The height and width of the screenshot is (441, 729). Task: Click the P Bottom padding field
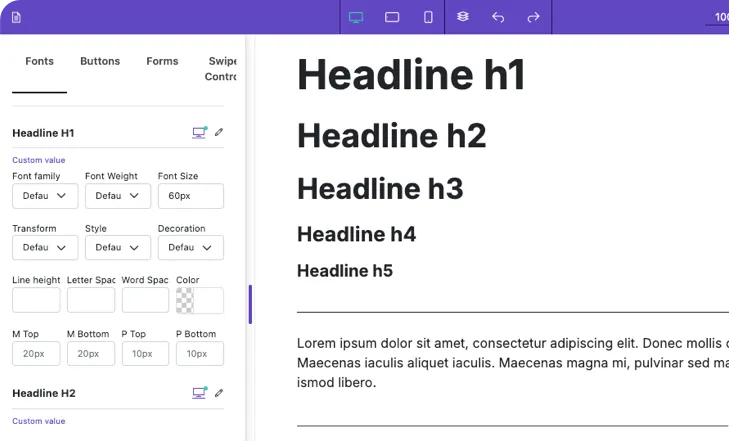tap(200, 354)
